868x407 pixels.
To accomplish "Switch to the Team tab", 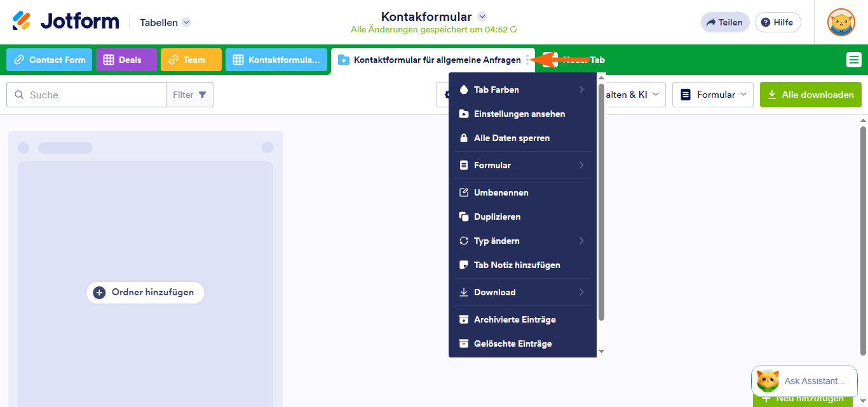I will (191, 59).
